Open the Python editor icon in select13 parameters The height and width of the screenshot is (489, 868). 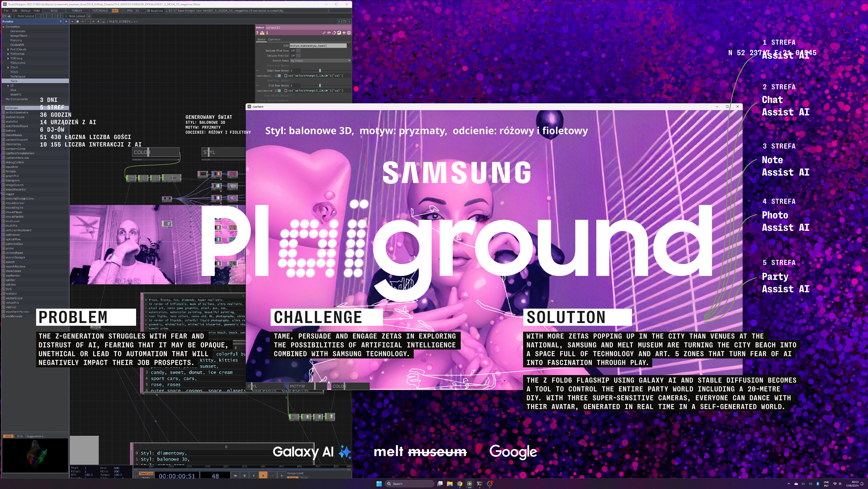(x=339, y=33)
